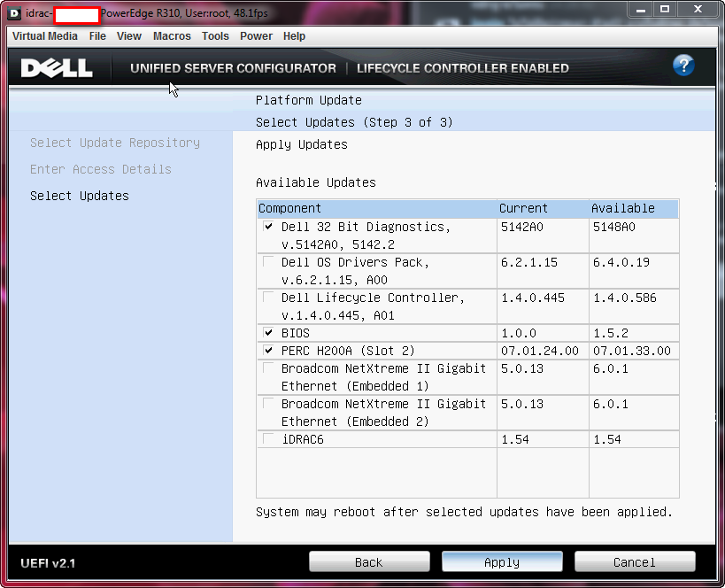
Task: Click Broadcom NetXtreme Embedded 2 name
Action: [384, 413]
